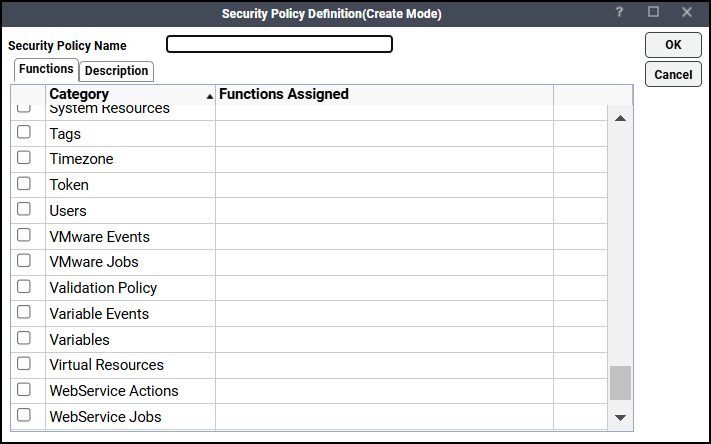The height and width of the screenshot is (444, 711).
Task: Close the Security Policy Definition dialog
Action: 687,13
